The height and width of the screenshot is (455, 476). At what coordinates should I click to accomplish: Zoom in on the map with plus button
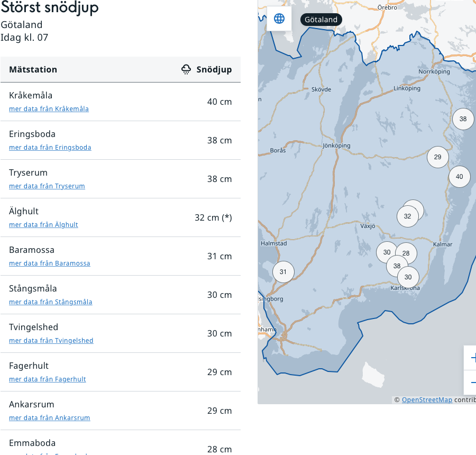(x=471, y=358)
